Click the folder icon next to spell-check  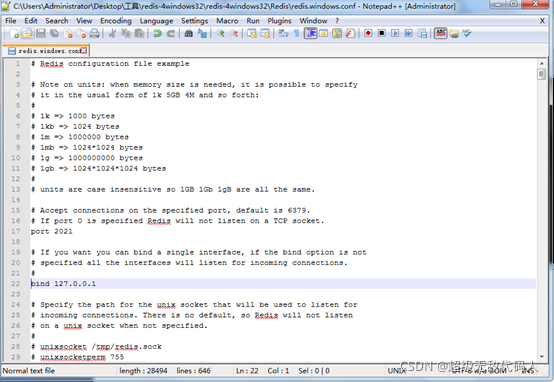pyautogui.click(x=454, y=34)
